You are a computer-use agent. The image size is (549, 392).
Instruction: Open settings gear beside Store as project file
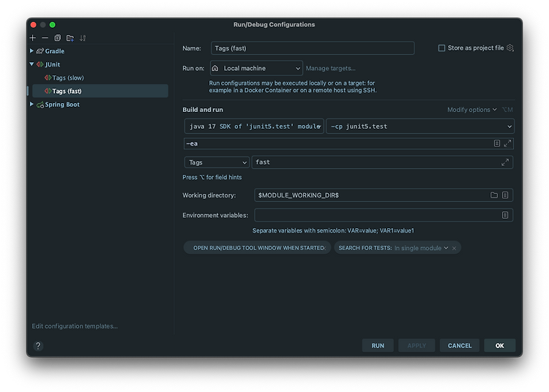(x=510, y=48)
